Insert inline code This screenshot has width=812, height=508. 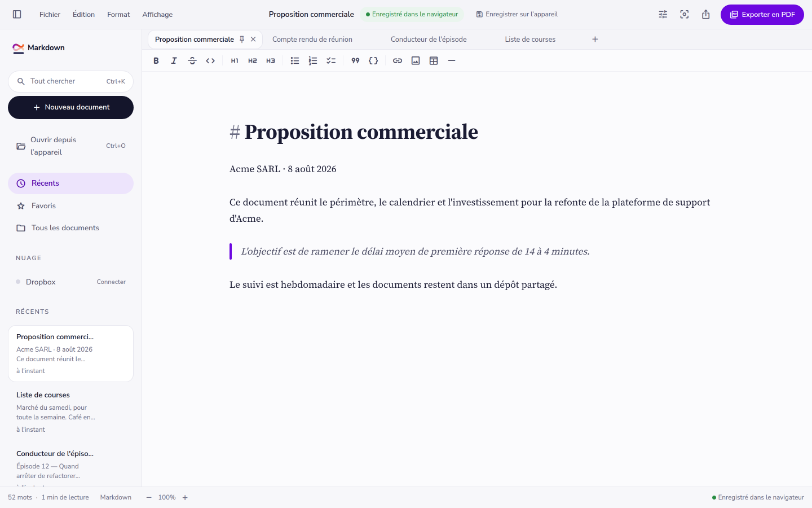(x=210, y=61)
